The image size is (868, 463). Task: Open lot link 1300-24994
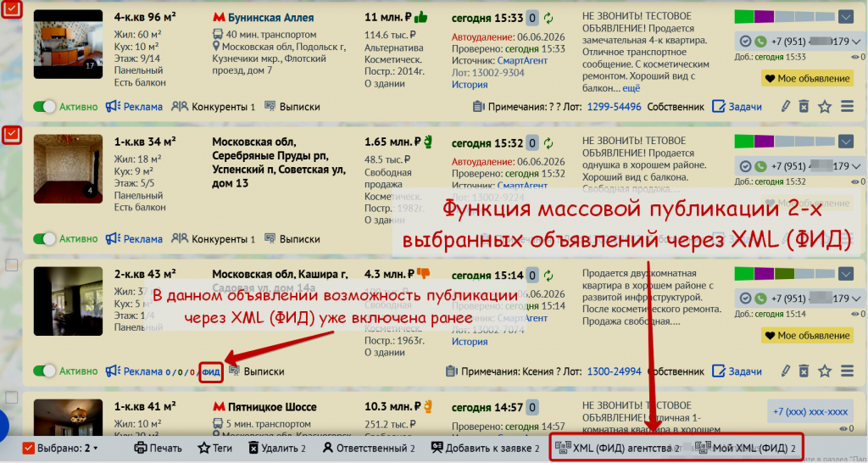pyautogui.click(x=614, y=371)
